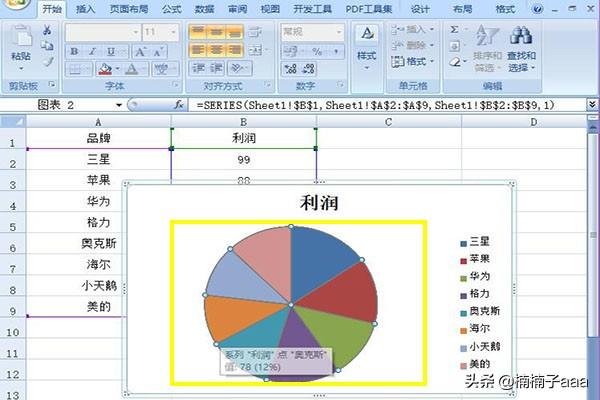Click the Select All corner button
This screenshot has width=600, height=400.
click(13, 122)
